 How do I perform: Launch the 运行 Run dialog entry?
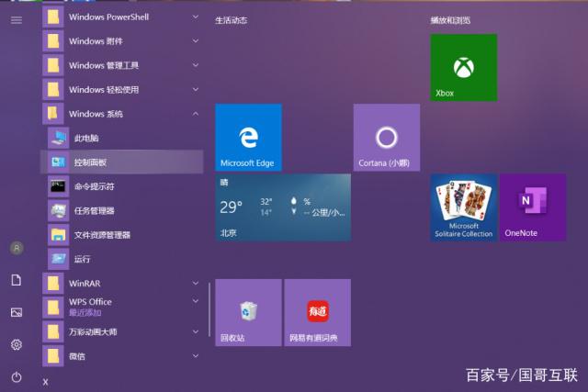click(x=122, y=259)
